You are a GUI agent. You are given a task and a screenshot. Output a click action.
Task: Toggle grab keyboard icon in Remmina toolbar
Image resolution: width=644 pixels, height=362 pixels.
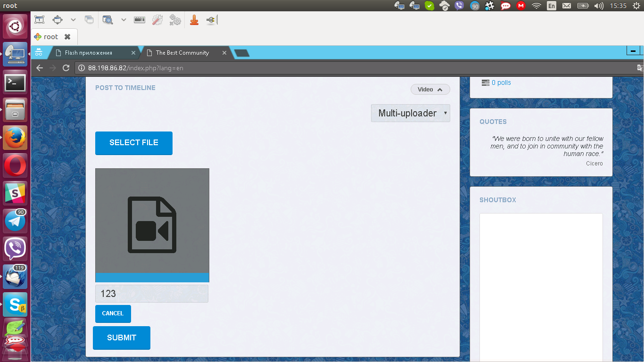click(139, 20)
